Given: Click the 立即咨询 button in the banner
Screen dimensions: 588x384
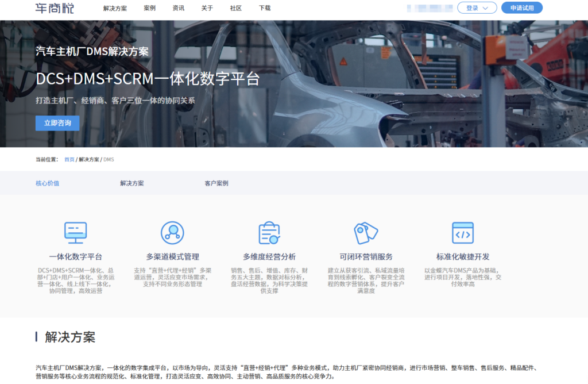Looking at the screenshot, I should (x=57, y=123).
